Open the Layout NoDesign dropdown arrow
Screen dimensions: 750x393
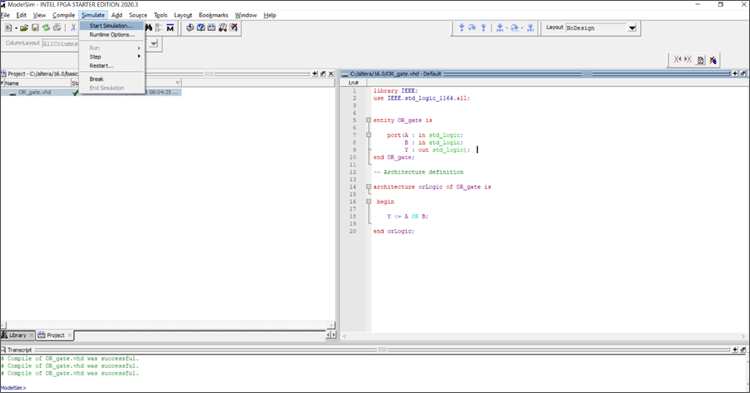pos(632,28)
